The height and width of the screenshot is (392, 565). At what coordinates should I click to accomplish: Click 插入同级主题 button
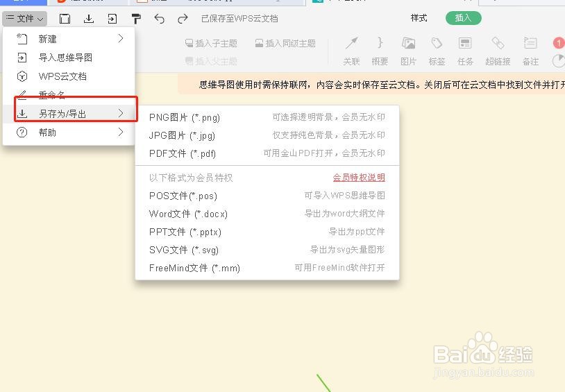click(285, 44)
